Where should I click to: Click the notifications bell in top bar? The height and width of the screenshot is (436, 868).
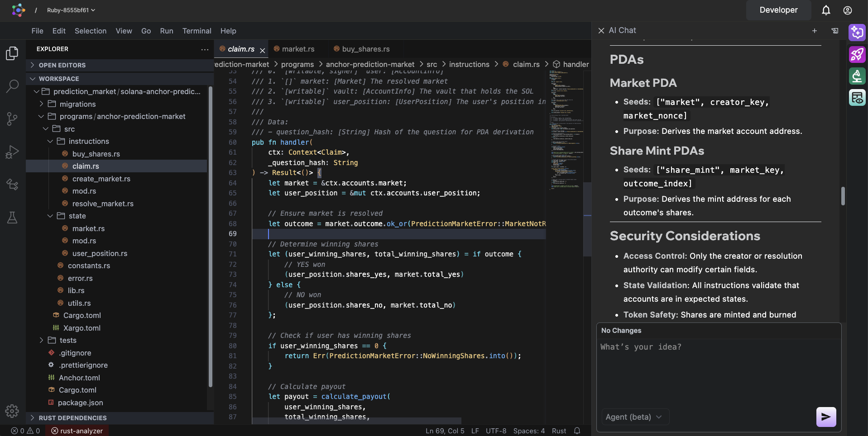pyautogui.click(x=826, y=10)
